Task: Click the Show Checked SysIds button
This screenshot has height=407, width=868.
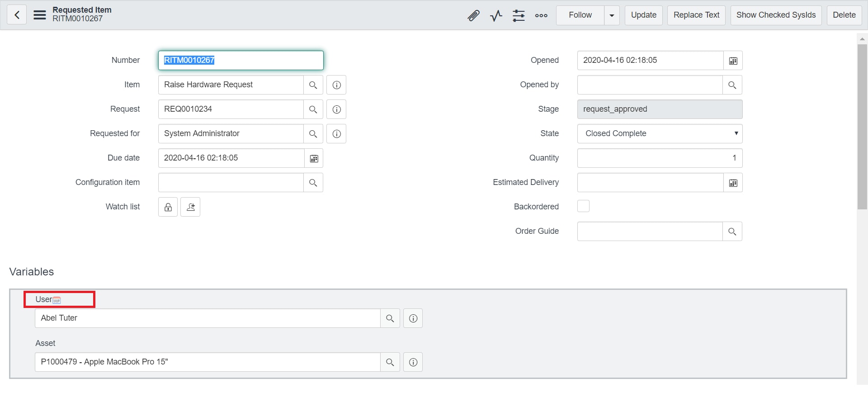Action: [775, 15]
